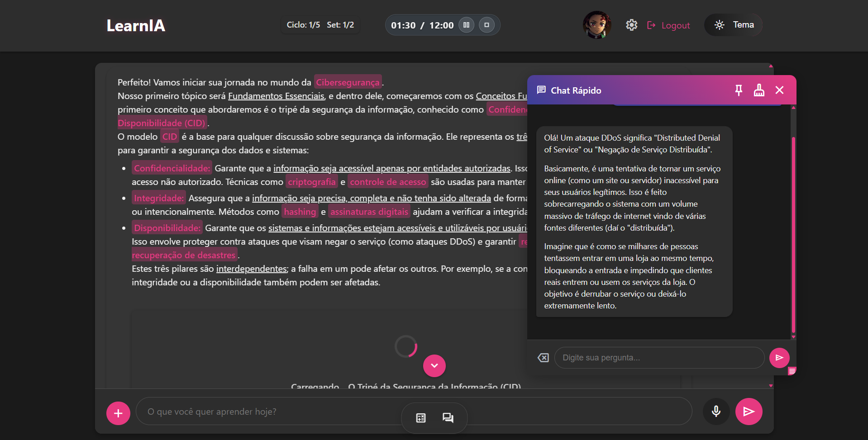
Task: Click the Logout link
Action: (669, 25)
